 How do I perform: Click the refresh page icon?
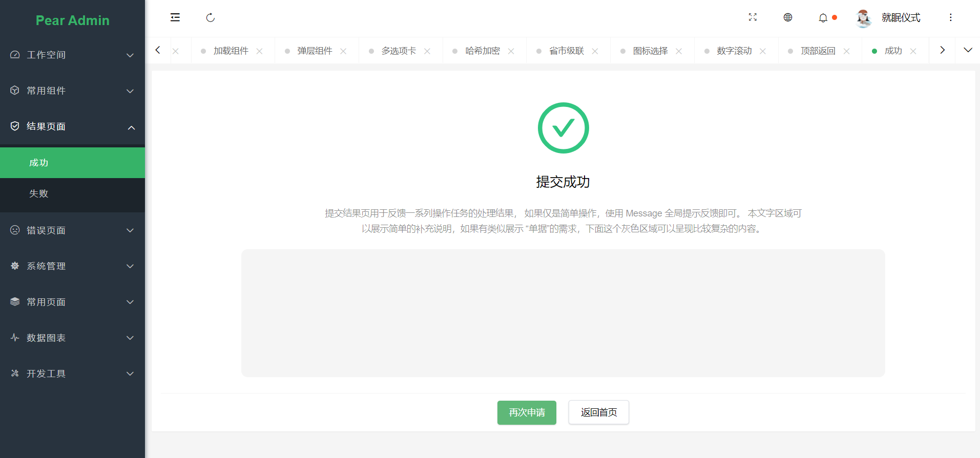coord(211,18)
